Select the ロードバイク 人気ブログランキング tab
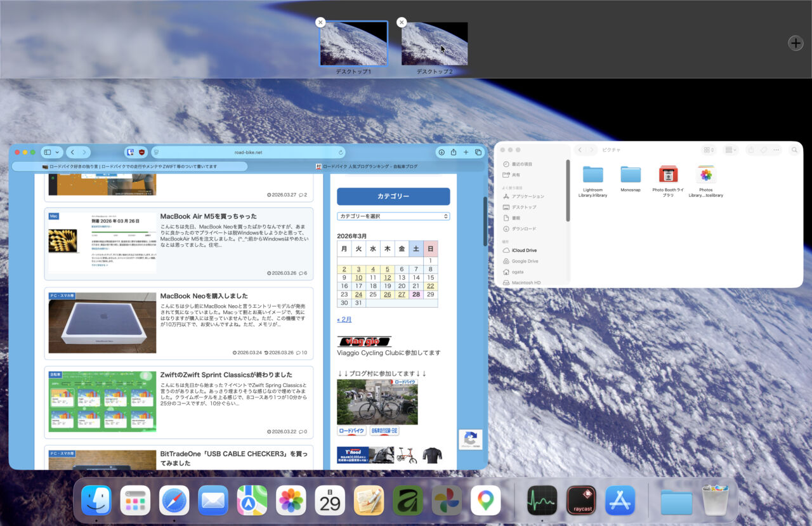Screen dimensions: 812x526 pos(367,167)
